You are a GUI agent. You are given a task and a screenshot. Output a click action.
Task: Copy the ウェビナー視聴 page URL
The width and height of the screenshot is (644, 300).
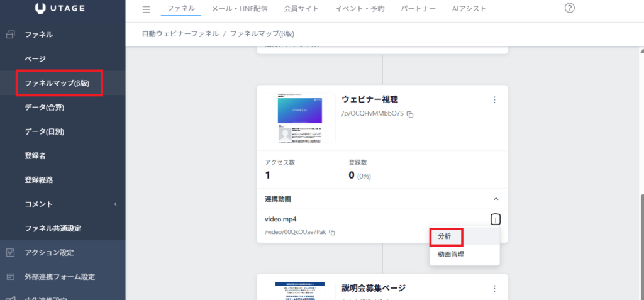410,114
